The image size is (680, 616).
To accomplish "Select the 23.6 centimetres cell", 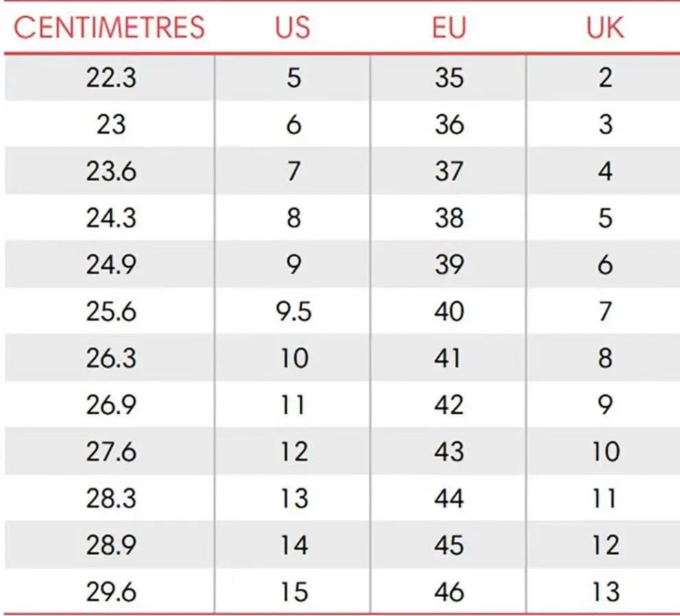I will coord(111,172).
